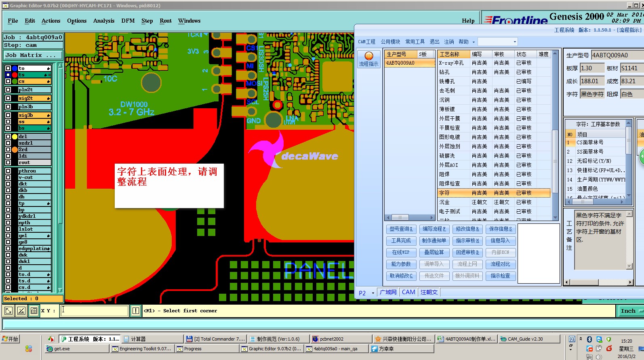Viewport: 644px width, 360px height.
Task: Toggle visibility checkbox of layer pthrou
Action: tap(8, 171)
